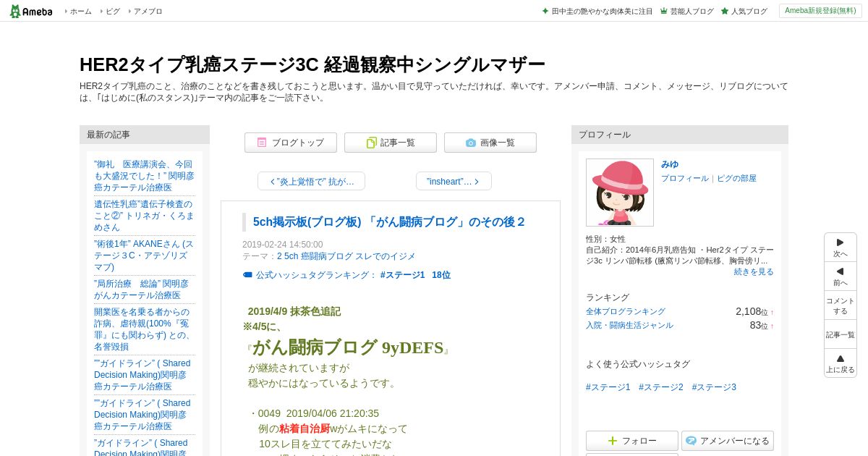Open recent post "術後1年" AKANEさん
868x456 pixels.
144,256
